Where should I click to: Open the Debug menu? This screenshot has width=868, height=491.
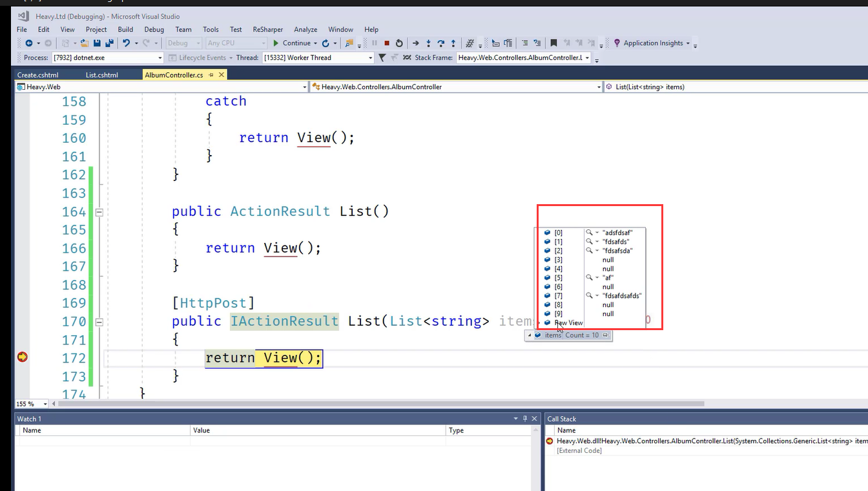click(x=154, y=29)
